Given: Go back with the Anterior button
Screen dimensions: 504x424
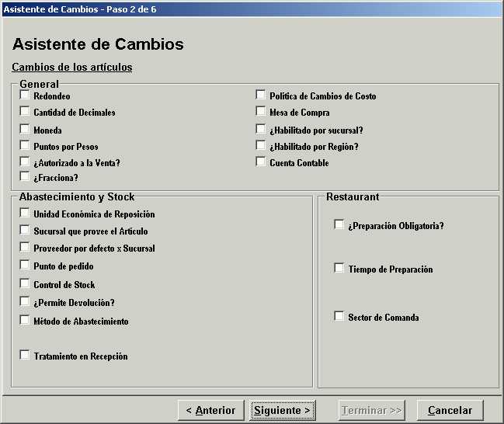Looking at the screenshot, I should point(210,410).
